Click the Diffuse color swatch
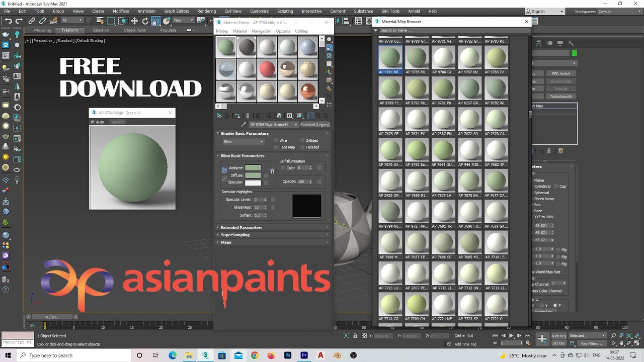Viewport: 644px width, 362px height. pos(253,175)
